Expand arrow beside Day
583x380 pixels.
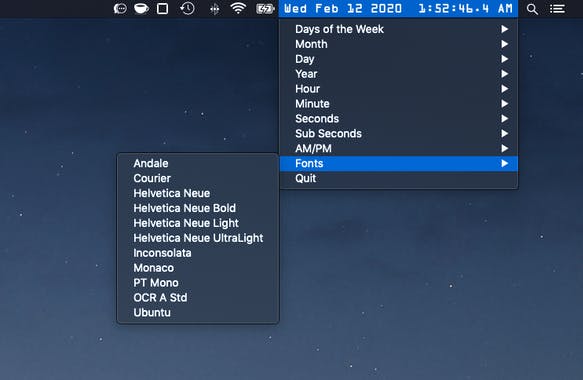point(505,59)
